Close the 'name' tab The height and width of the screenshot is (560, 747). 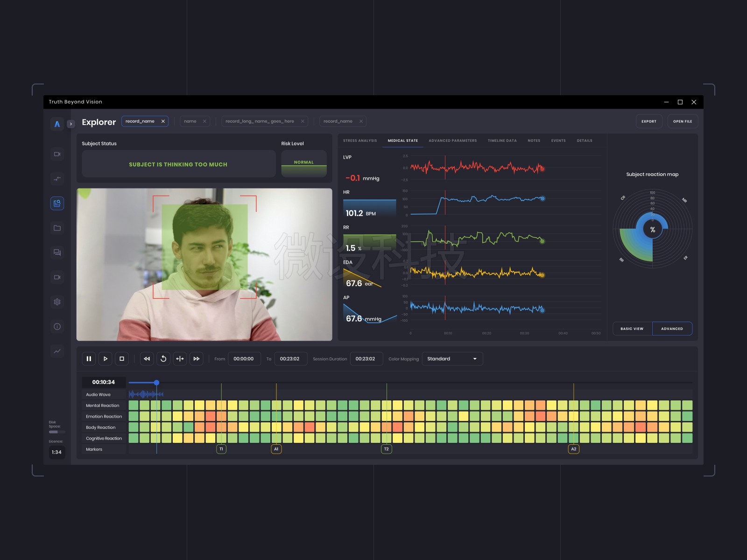(x=204, y=121)
